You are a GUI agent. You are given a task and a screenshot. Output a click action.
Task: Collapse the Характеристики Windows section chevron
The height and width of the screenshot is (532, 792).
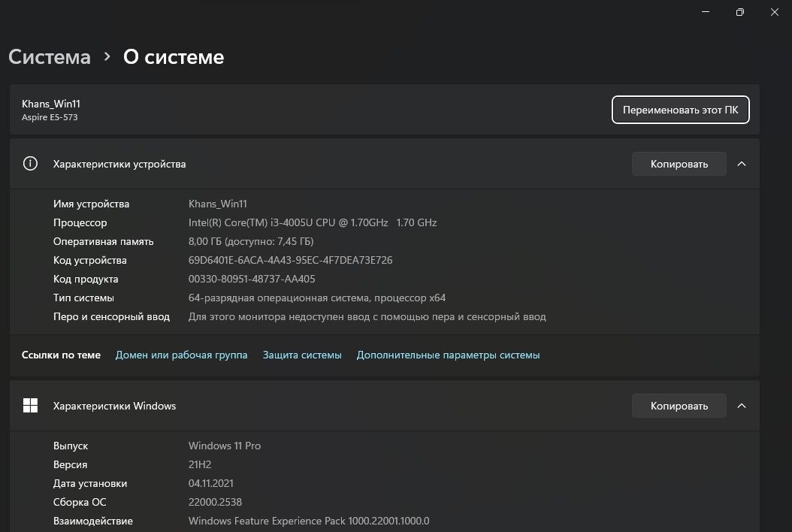coord(742,406)
